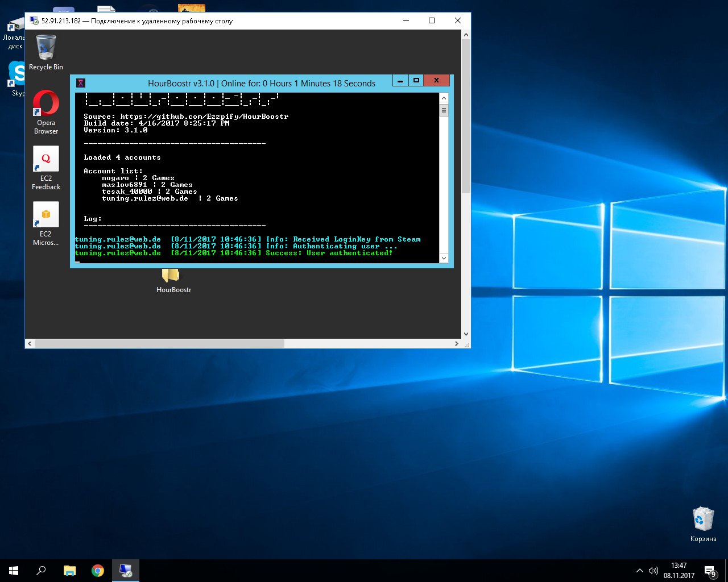This screenshot has height=582, width=728.
Task: Click the 'Received LoginKey from Steam' log line
Action: 248,239
